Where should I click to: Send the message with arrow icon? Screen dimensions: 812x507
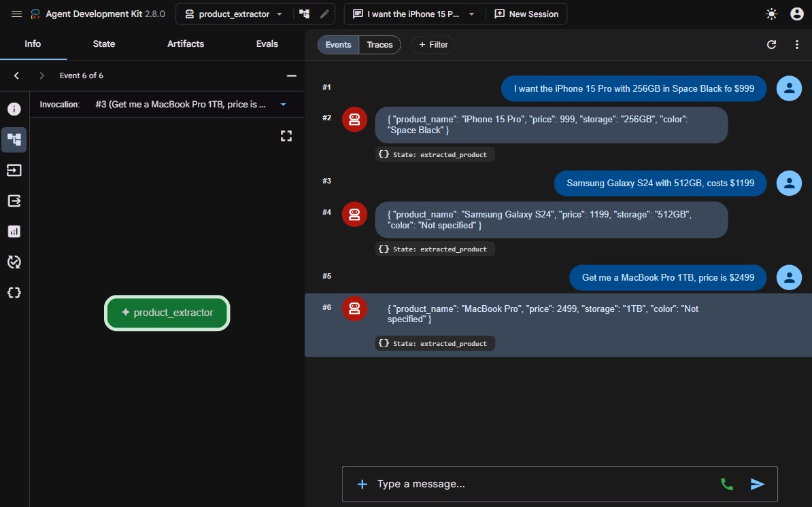[757, 484]
